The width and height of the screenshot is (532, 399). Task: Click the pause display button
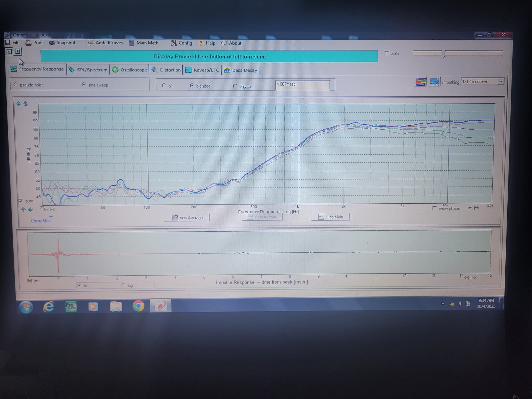(x=9, y=51)
